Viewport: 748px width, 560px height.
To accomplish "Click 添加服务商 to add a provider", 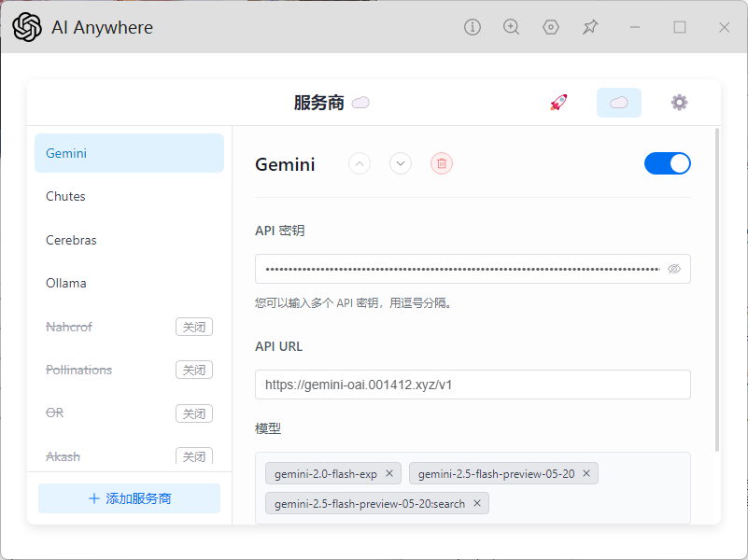I will [129, 498].
